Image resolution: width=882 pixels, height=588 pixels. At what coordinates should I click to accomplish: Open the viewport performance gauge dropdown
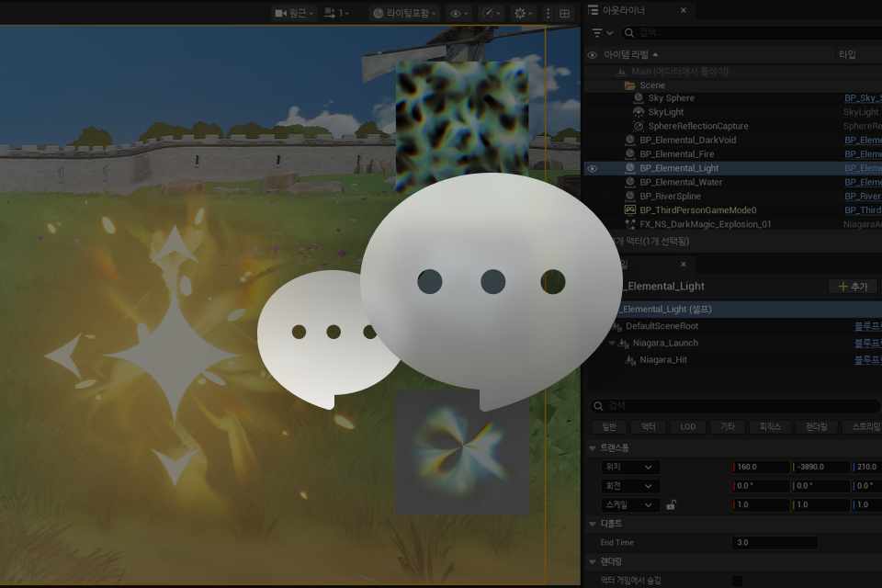[491, 13]
